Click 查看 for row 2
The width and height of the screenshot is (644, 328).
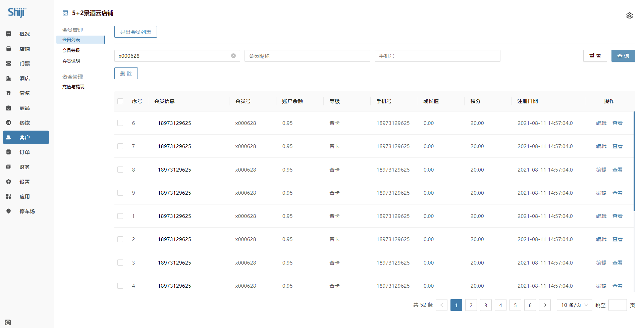pos(618,239)
